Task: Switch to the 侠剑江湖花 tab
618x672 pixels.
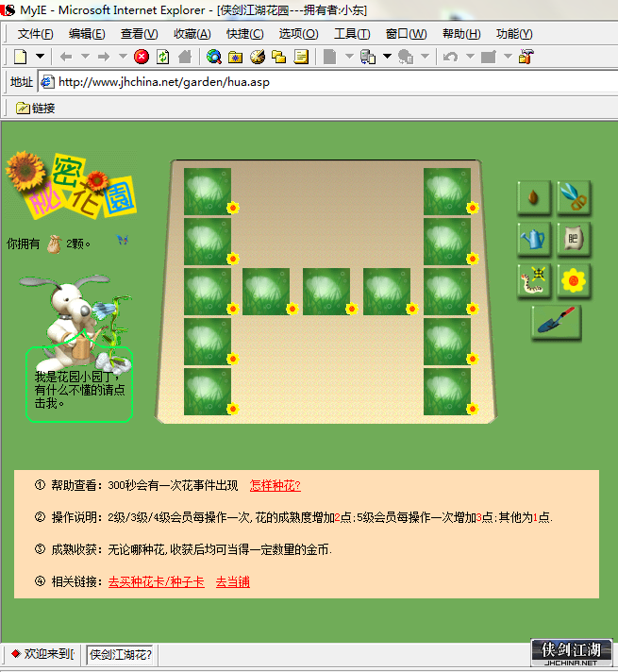Action: 120,654
